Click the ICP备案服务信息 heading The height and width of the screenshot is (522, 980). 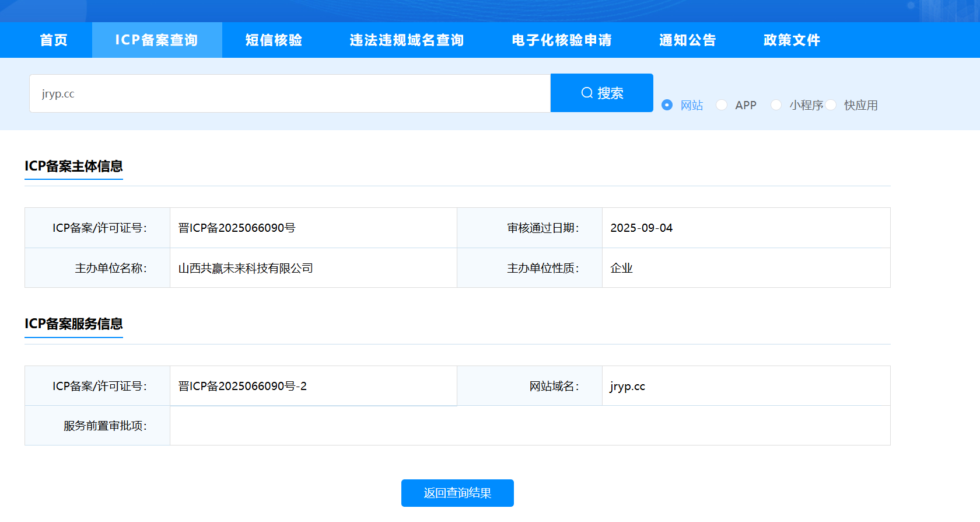(x=73, y=324)
